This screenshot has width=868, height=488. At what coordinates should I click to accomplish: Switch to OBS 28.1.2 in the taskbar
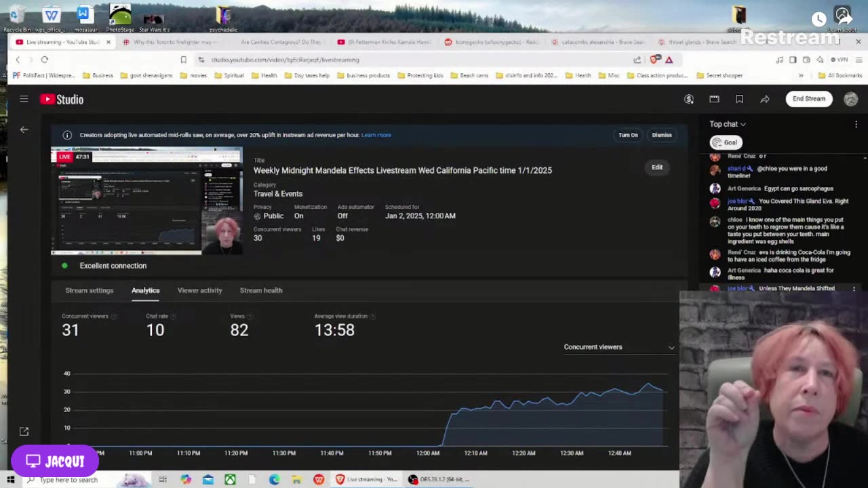tap(438, 480)
